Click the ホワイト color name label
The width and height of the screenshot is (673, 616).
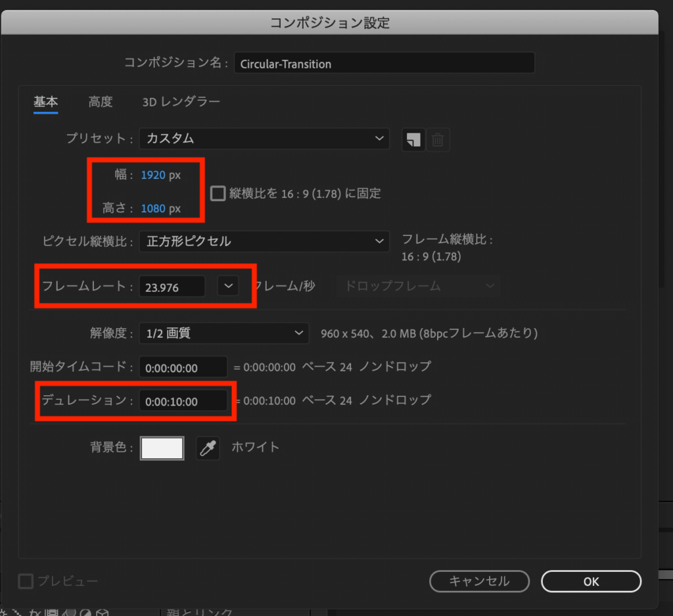(256, 447)
